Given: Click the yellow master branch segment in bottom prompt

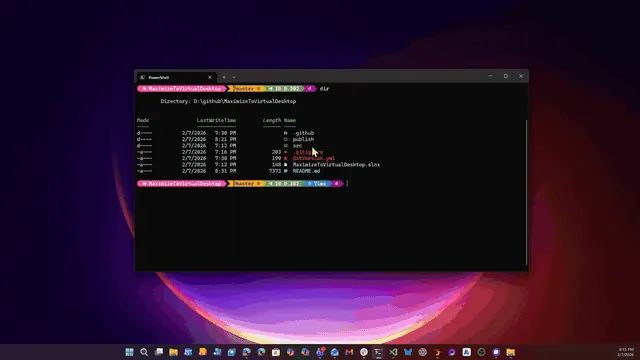Looking at the screenshot, I should pyautogui.click(x=246, y=184).
